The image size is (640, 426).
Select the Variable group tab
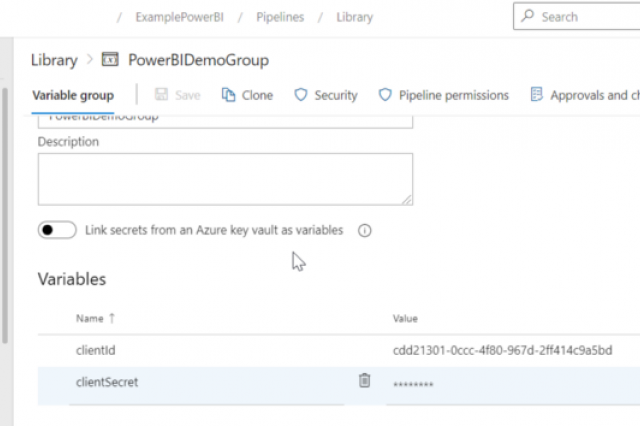[x=73, y=95]
